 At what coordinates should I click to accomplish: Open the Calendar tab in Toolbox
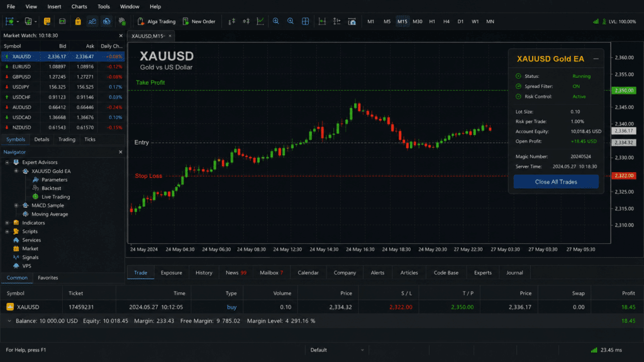tap(308, 273)
